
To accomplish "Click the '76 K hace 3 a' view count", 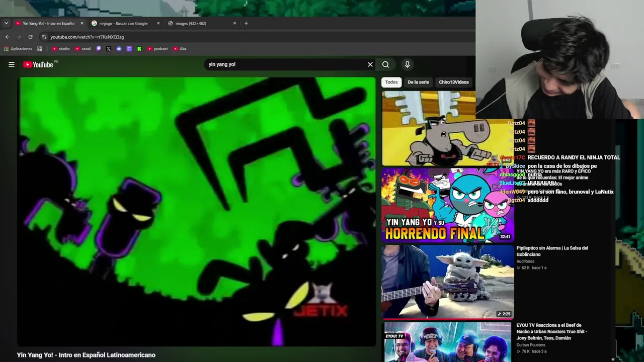I will [x=531, y=351].
